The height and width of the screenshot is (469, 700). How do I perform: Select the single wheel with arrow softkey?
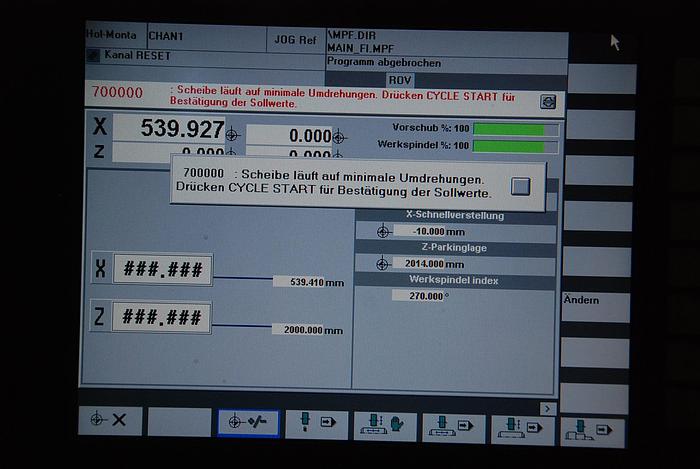[317, 424]
